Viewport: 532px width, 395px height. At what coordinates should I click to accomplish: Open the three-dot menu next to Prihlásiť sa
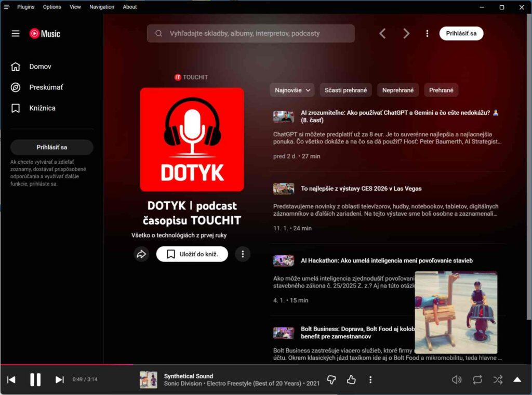coord(427,33)
